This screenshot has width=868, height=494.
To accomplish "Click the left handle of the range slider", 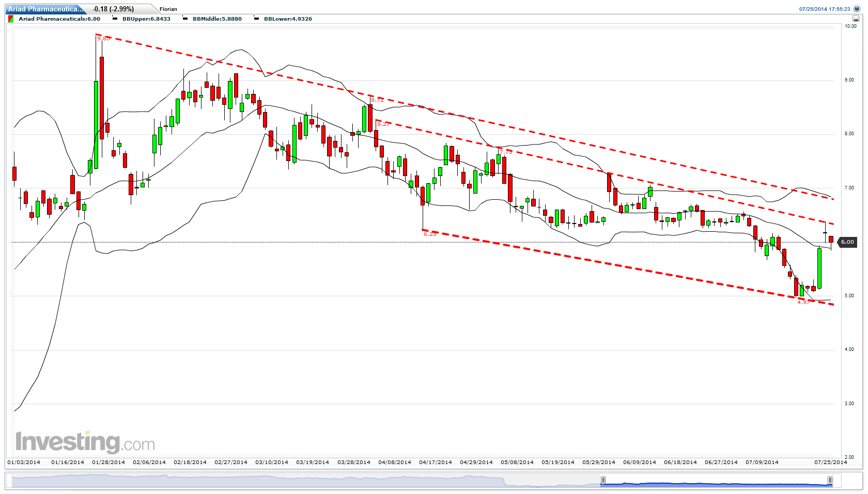I will coord(603,481).
